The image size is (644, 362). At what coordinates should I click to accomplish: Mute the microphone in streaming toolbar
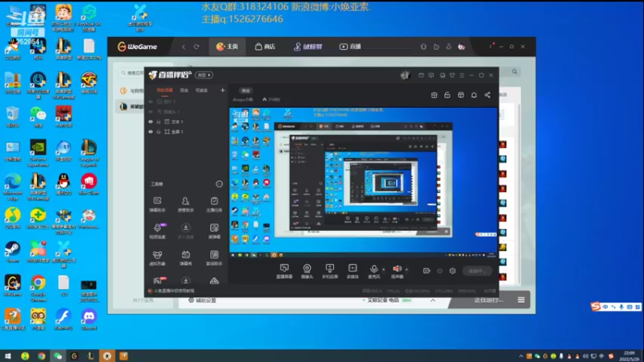(374, 271)
